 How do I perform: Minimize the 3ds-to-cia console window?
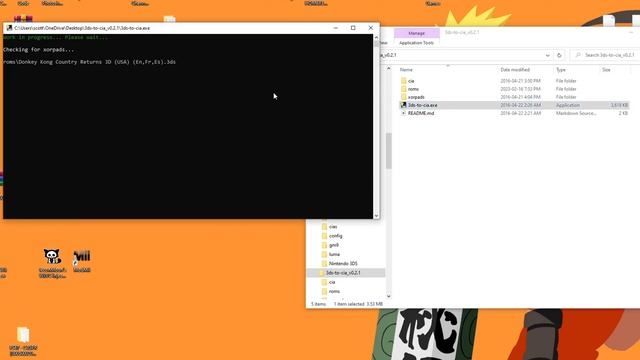pyautogui.click(x=336, y=28)
